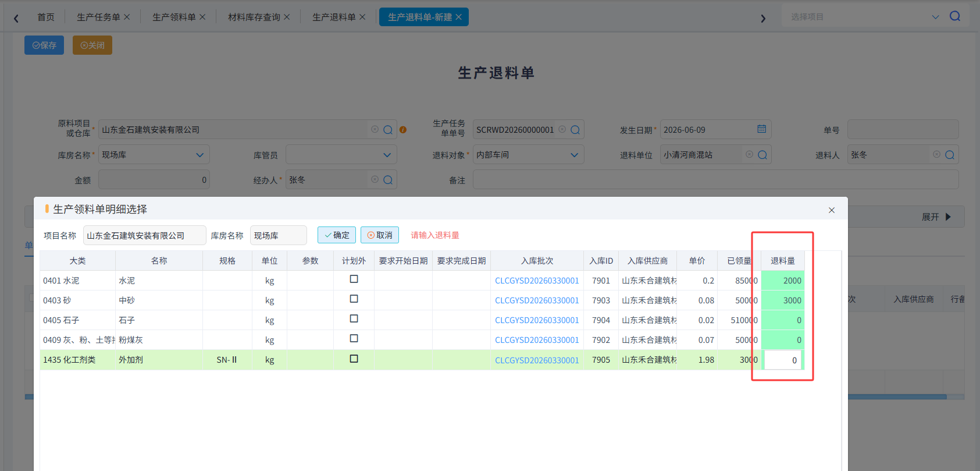
Task: Close the 生产任务单 tab with its X
Action: pos(127,17)
